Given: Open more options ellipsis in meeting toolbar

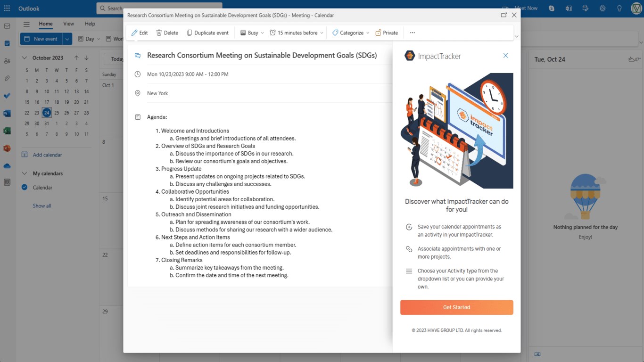Looking at the screenshot, I should tap(413, 33).
